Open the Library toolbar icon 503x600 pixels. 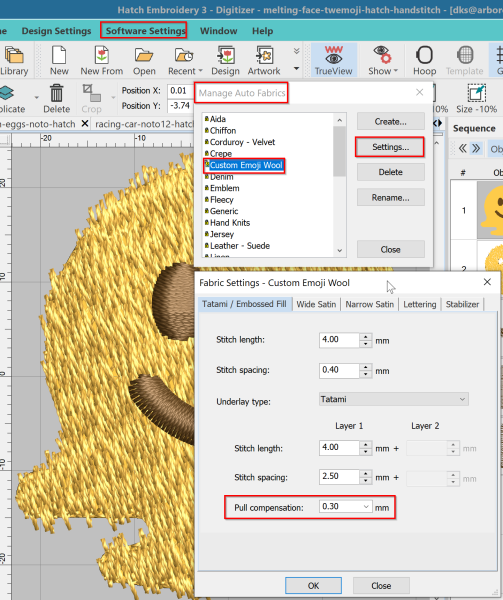pos(14,60)
